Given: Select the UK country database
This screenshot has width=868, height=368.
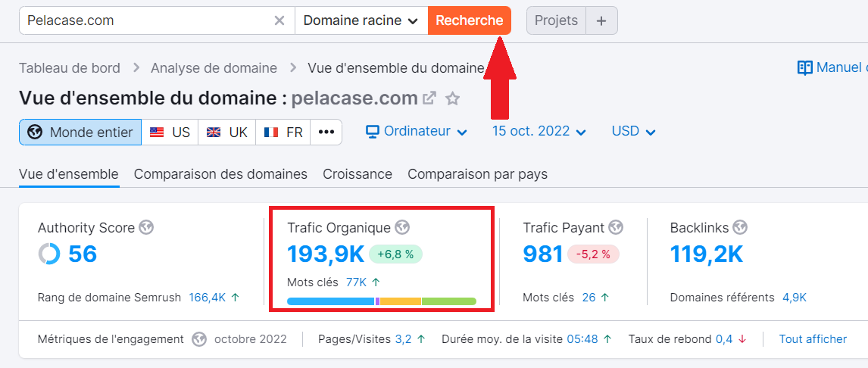Looking at the screenshot, I should [x=227, y=133].
